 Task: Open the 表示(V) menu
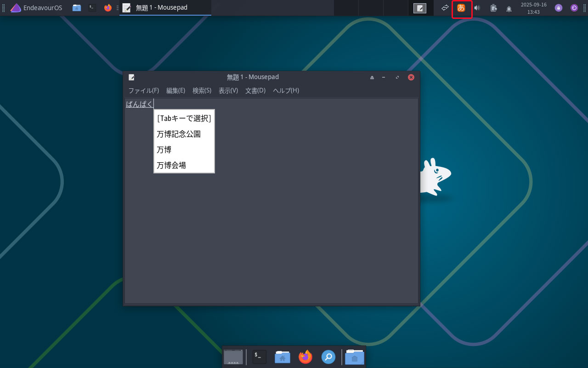228,91
